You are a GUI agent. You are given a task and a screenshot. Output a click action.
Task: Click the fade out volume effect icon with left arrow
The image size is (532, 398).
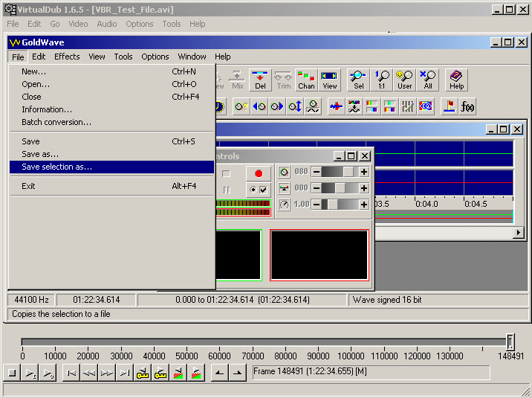tap(259, 106)
